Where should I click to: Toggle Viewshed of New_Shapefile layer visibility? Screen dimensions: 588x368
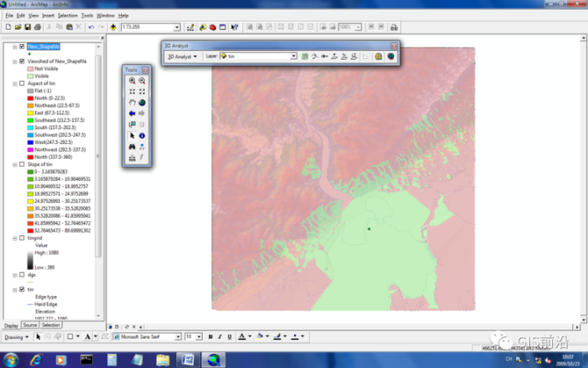point(22,61)
